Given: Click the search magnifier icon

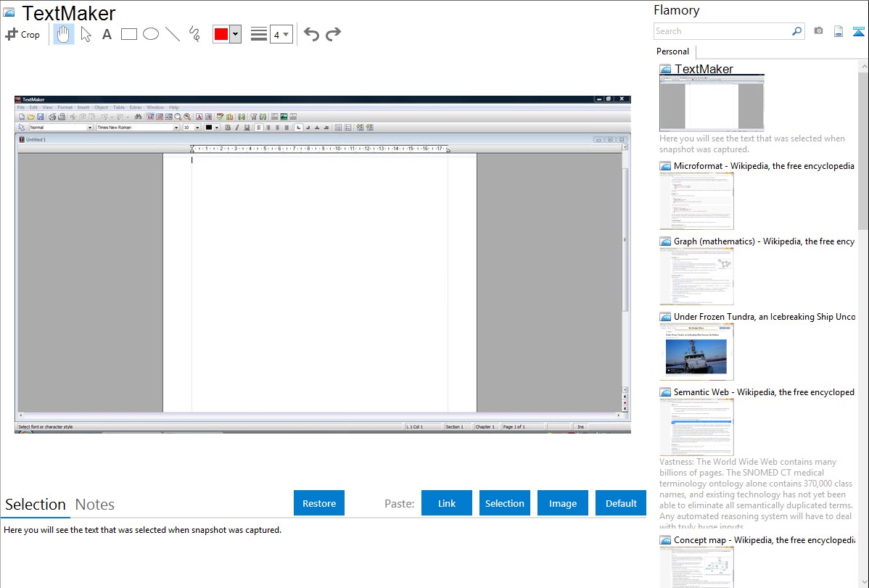Looking at the screenshot, I should pos(796,31).
